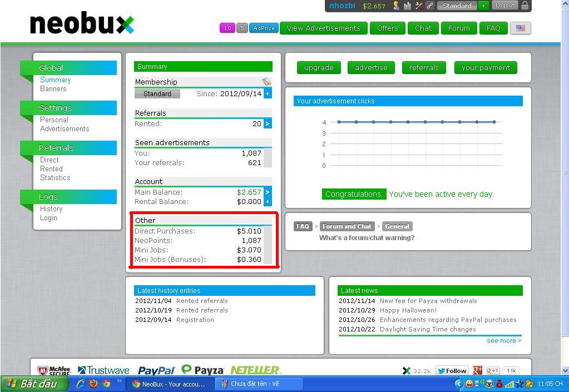Click the Forum and Chat breadcrumb tag
Image resolution: width=569 pixels, height=392 pixels.
[x=347, y=226]
